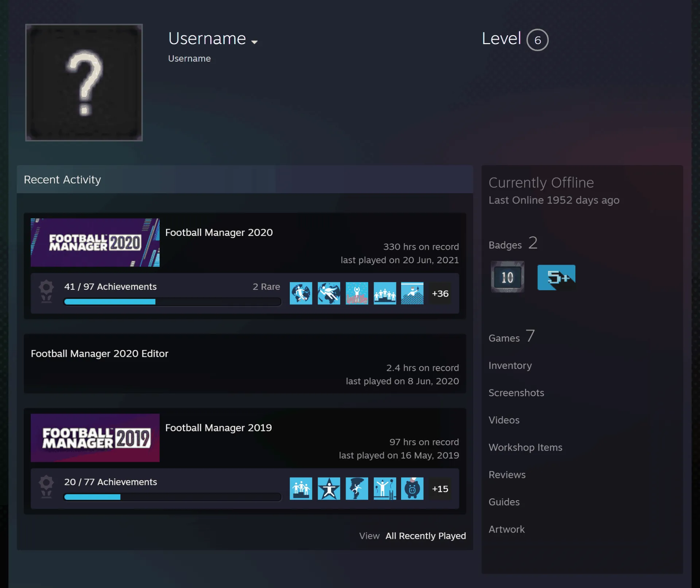The width and height of the screenshot is (700, 588).
Task: Open the Artwork link
Action: pyautogui.click(x=506, y=529)
